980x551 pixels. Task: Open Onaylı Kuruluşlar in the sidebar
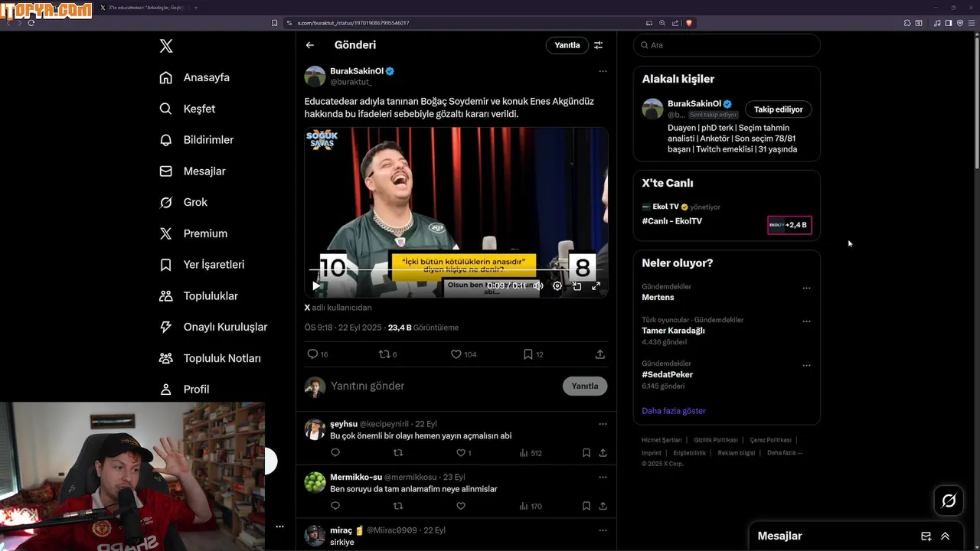point(214,327)
